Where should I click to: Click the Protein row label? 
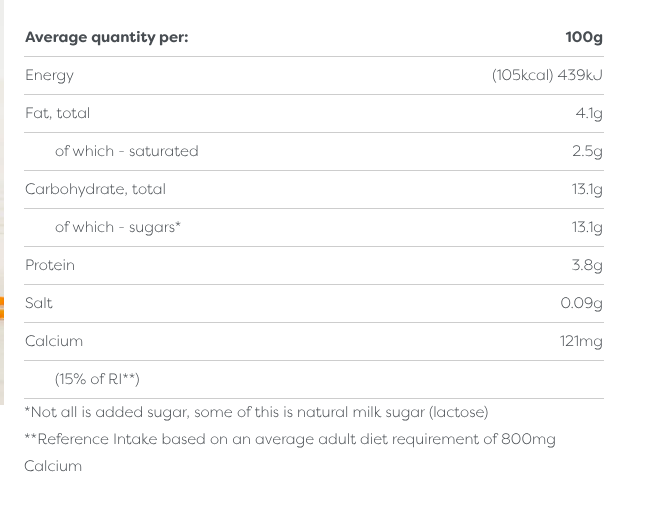50,265
